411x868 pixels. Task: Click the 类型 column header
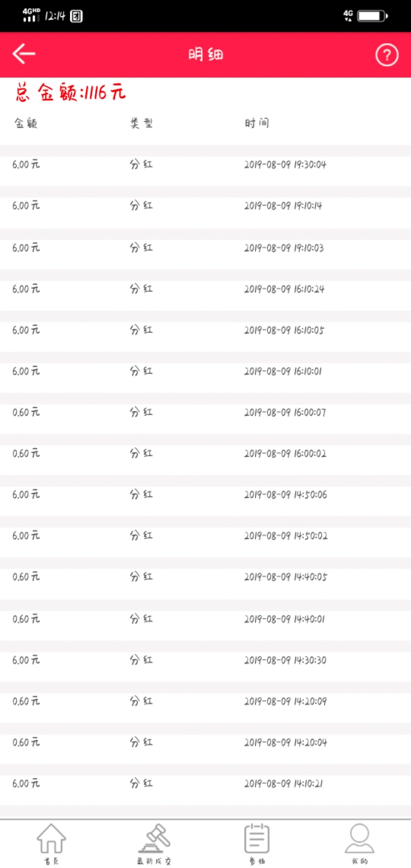141,123
